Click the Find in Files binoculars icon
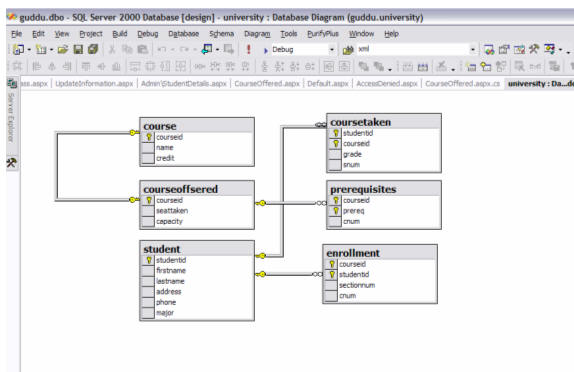 pos(348,49)
